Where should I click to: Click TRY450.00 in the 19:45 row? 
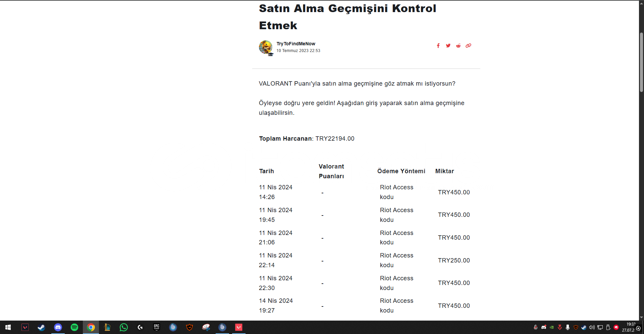[x=454, y=215]
